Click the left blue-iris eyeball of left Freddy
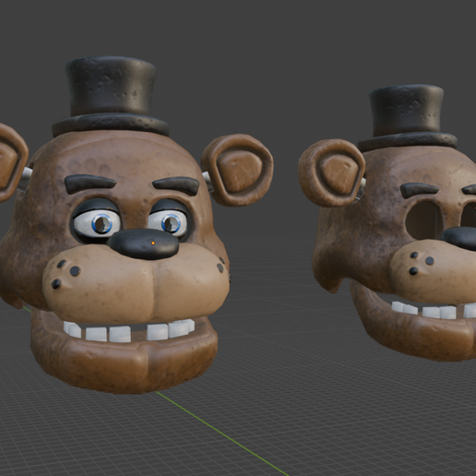476x476 pixels. tap(97, 223)
